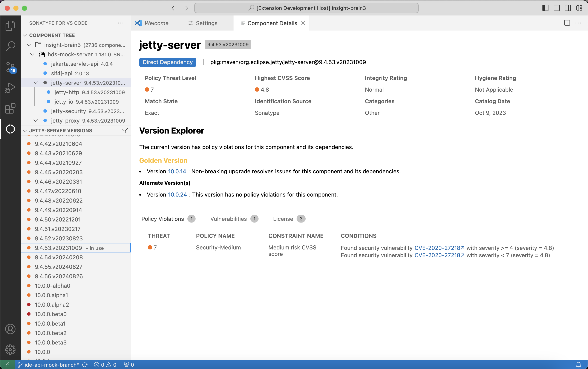Select version 10.0.0.beta0

[76, 314]
